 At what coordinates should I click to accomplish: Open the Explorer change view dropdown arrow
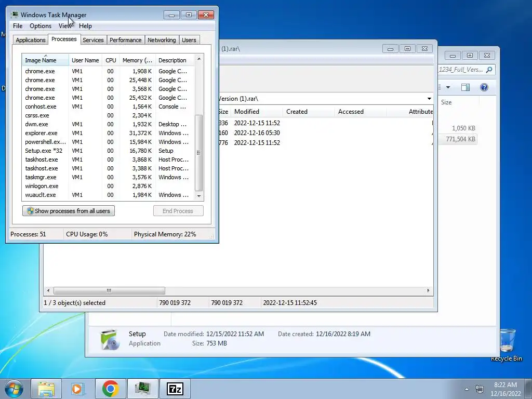coord(448,87)
